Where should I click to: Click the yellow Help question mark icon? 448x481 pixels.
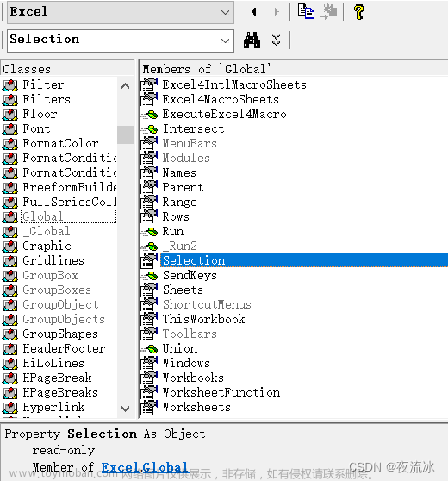tap(358, 12)
